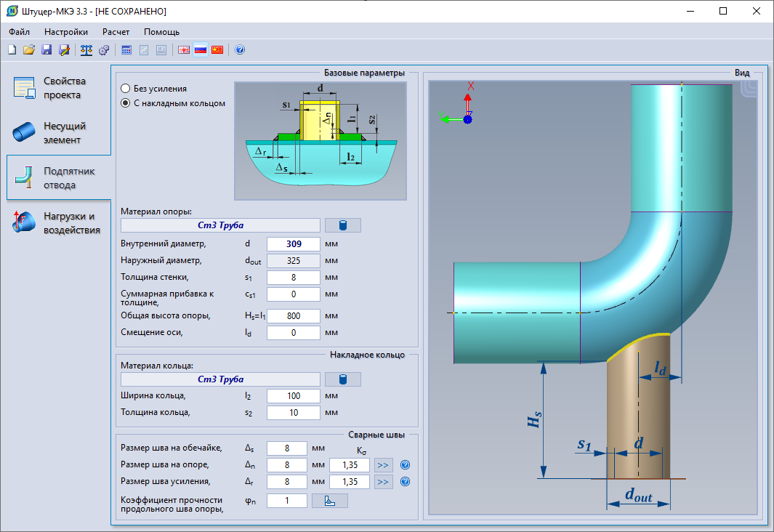Screen dimensions: 774x532
Task: Expand the Kσ options for 'Размер шва усиления'
Action: 383,482
